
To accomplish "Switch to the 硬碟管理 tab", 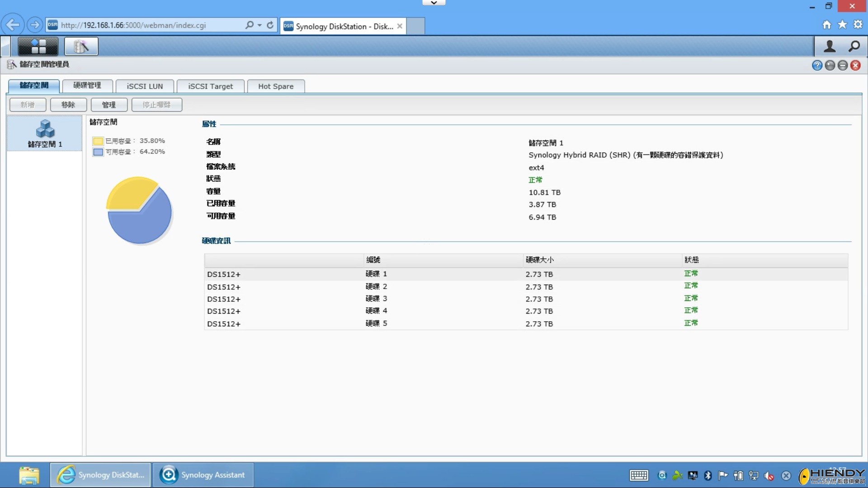I will pyautogui.click(x=87, y=86).
